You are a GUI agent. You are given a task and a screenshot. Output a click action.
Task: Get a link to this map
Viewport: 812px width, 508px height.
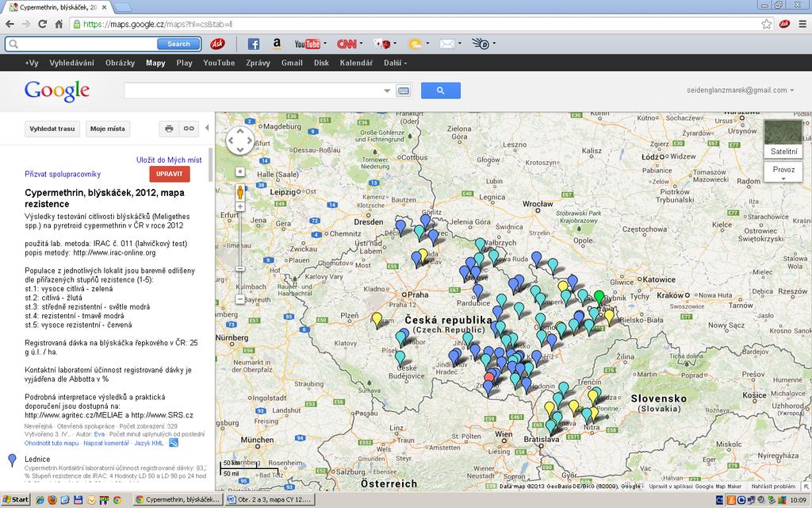tap(189, 129)
